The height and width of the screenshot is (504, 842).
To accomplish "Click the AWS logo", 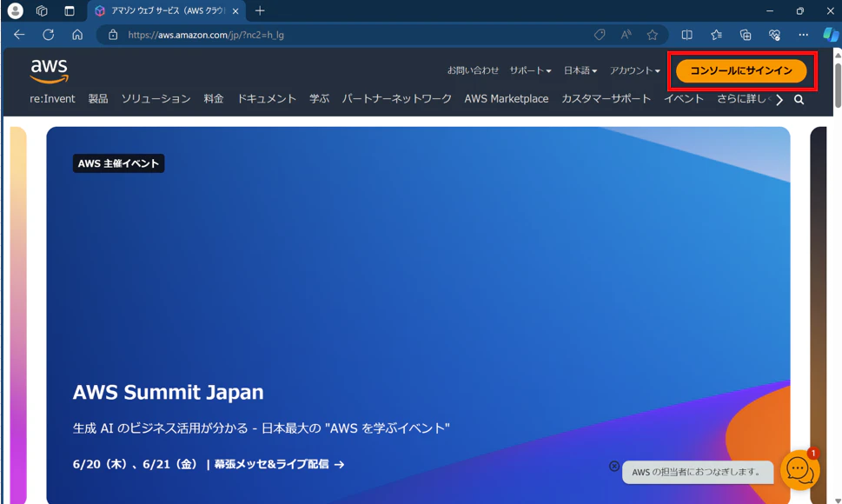I will (49, 71).
